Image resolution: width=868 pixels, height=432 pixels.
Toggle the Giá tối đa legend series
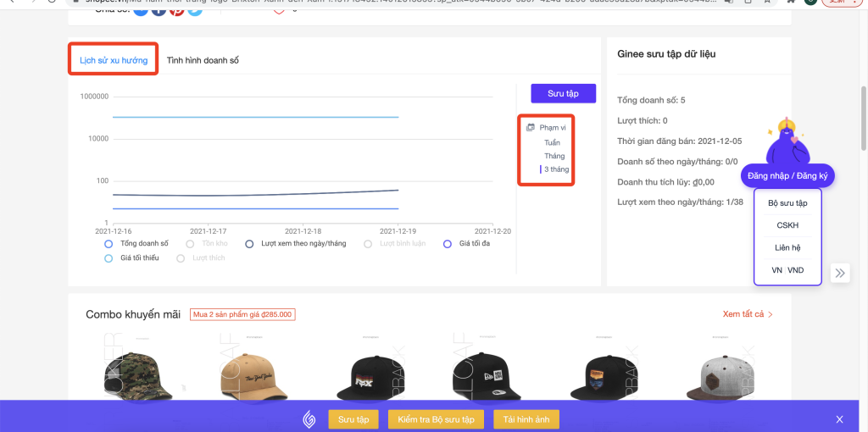[x=467, y=243]
